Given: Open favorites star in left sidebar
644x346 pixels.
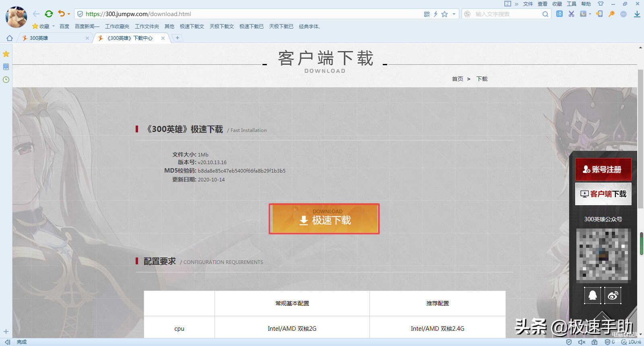Looking at the screenshot, I should (x=6, y=54).
